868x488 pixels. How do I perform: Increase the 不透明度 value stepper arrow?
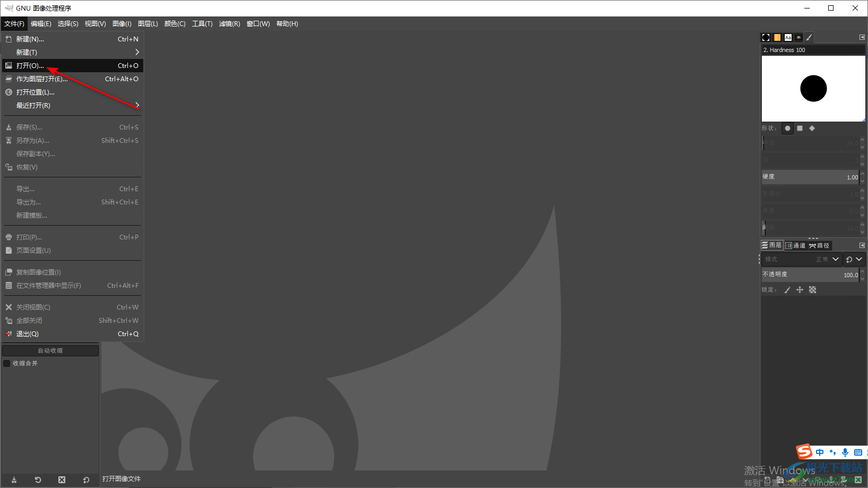pos(862,271)
